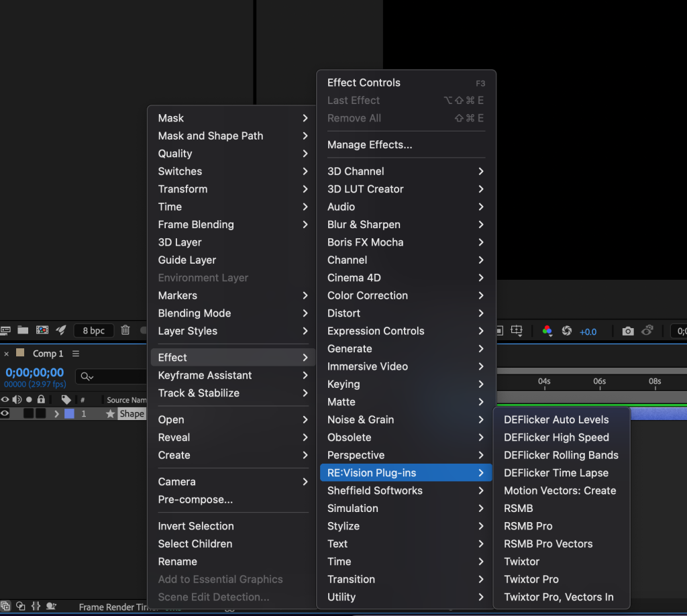Image resolution: width=687 pixels, height=616 pixels.
Task: Choose Twixtor Pro from the submenu
Action: [531, 579]
